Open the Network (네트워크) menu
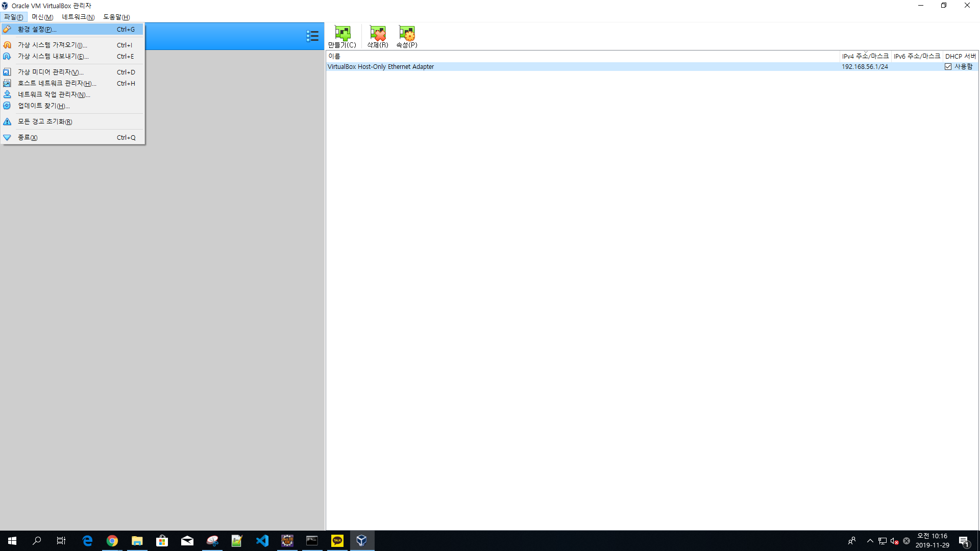Screen dimensions: 980x551 tap(78, 17)
